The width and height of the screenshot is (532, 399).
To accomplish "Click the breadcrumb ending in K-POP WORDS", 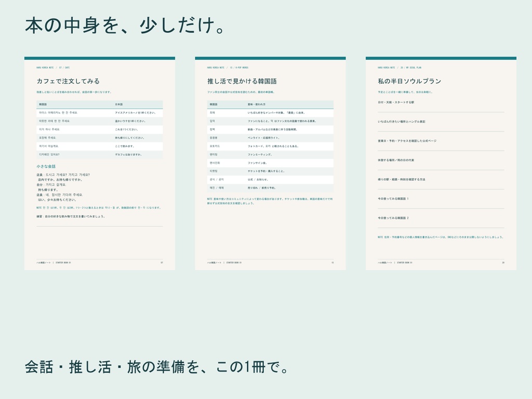I will (228, 68).
